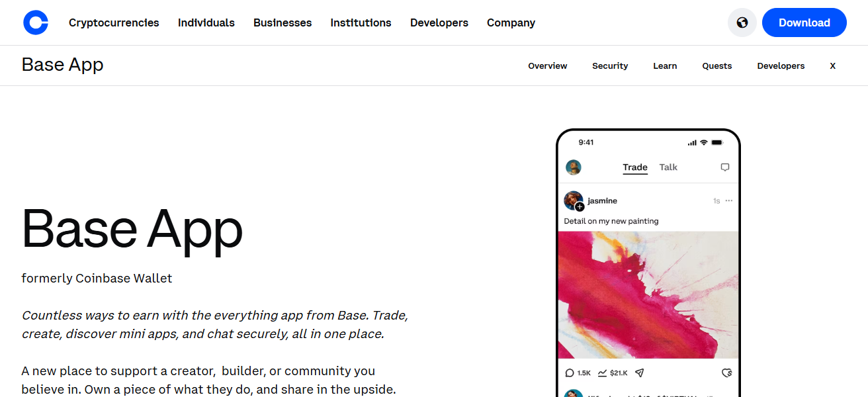This screenshot has width=868, height=397.
Task: Open the chart icon next to $21.K
Action: 603,373
